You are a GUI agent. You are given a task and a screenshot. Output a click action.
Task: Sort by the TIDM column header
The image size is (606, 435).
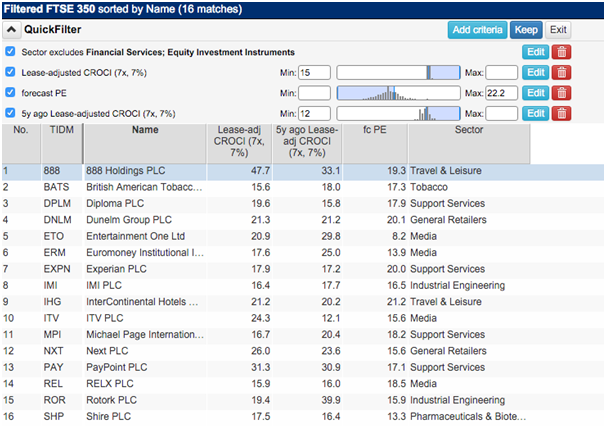(x=61, y=143)
